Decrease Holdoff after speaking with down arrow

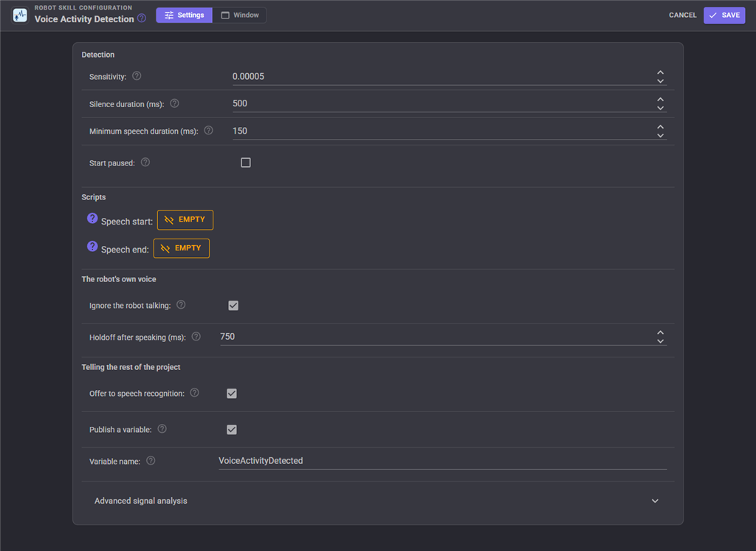point(661,341)
